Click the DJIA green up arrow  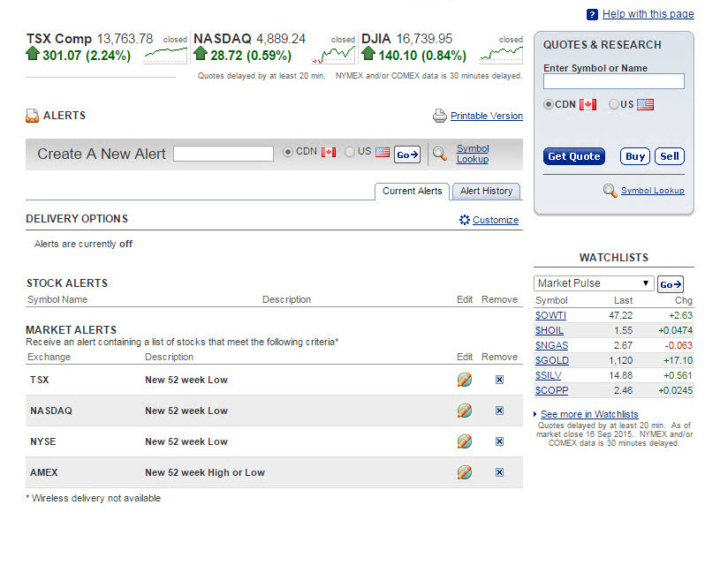click(368, 54)
